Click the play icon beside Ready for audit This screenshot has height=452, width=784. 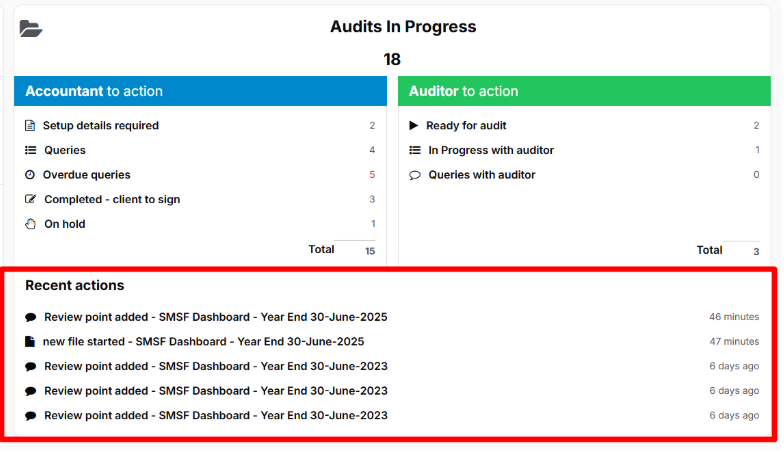click(414, 126)
